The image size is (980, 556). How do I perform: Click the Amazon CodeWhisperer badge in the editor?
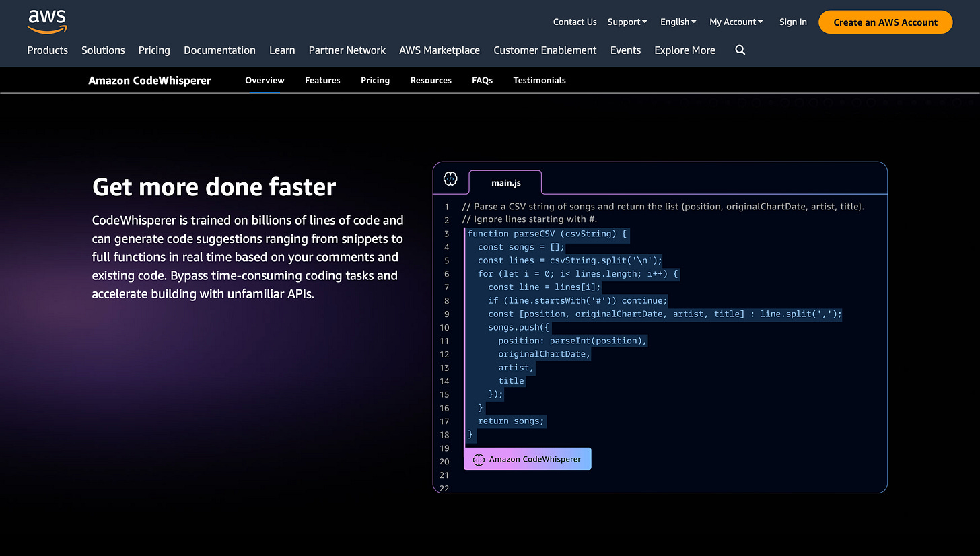tap(528, 459)
